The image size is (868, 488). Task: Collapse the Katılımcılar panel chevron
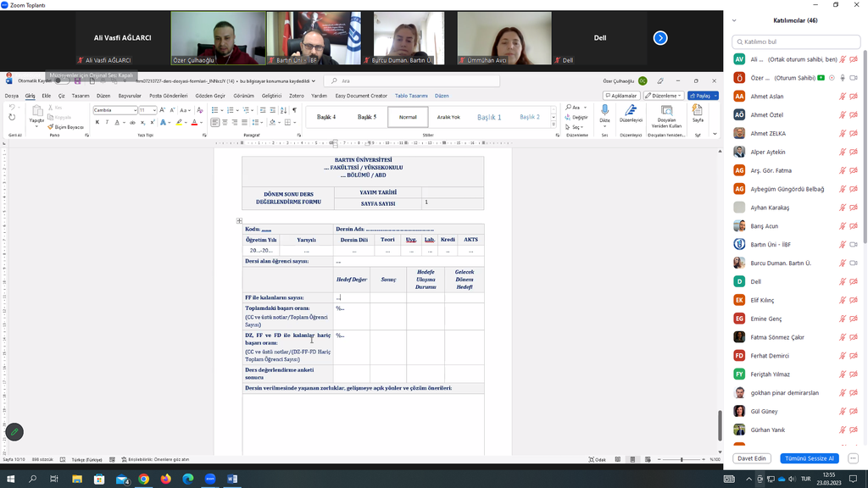click(734, 20)
